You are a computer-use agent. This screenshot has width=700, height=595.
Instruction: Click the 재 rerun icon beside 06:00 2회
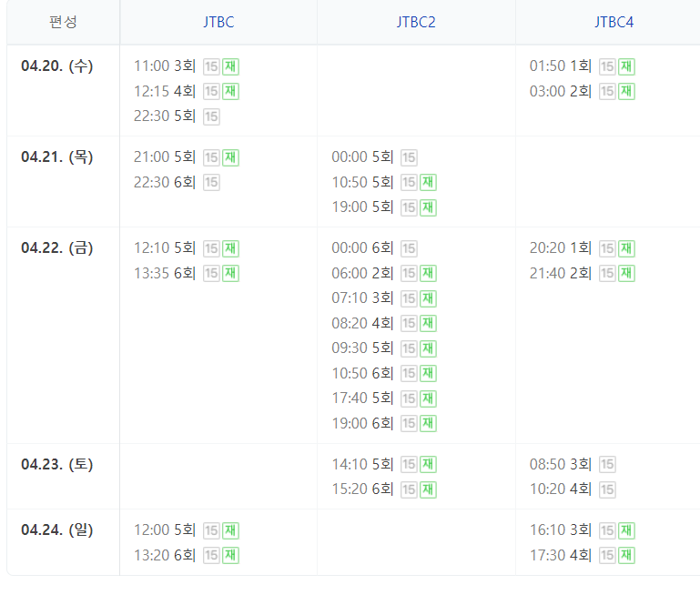428,274
